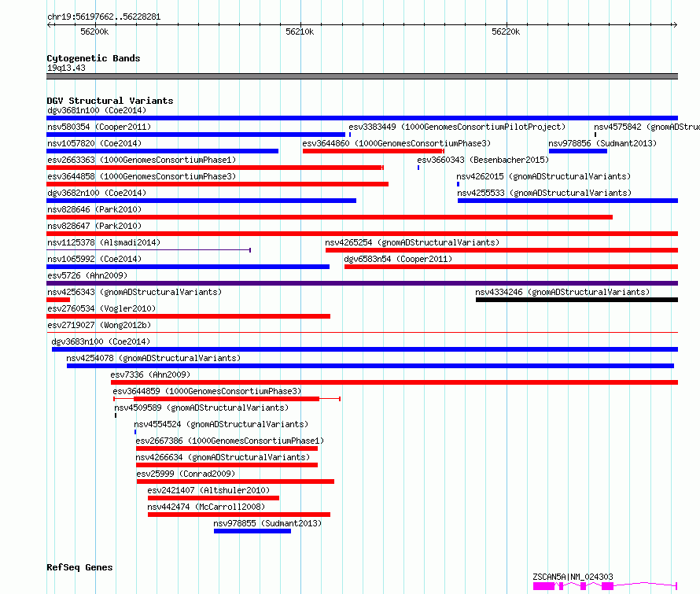
Task: Select nsv978855 (Sudmant2013) variant label
Action: point(267,523)
